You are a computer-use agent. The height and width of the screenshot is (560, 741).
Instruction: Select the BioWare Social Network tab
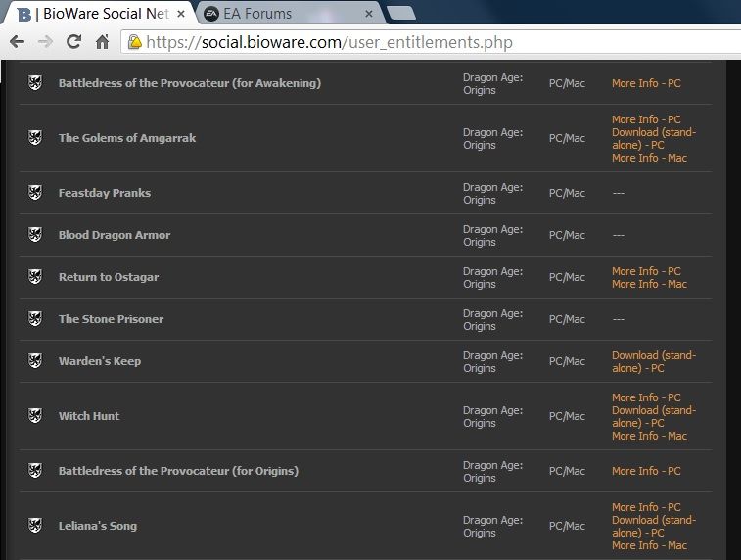click(98, 14)
